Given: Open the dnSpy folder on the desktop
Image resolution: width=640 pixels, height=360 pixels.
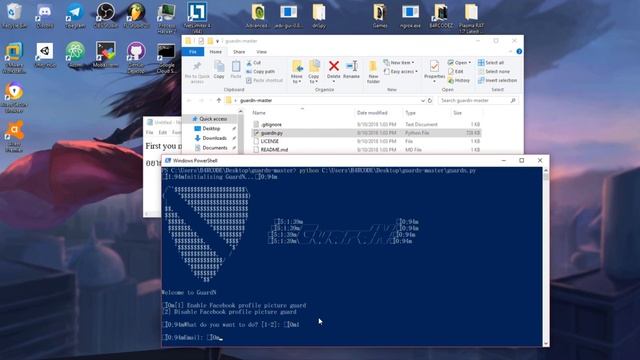Looking at the screenshot, I should point(319,16).
